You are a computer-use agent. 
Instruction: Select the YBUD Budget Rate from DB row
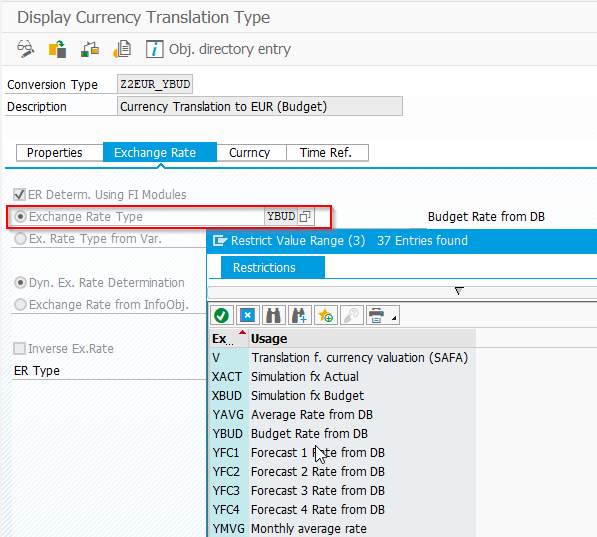tap(342, 434)
